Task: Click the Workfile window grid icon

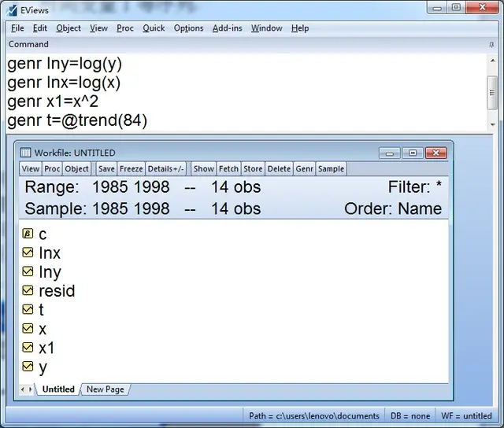Action: coord(25,153)
